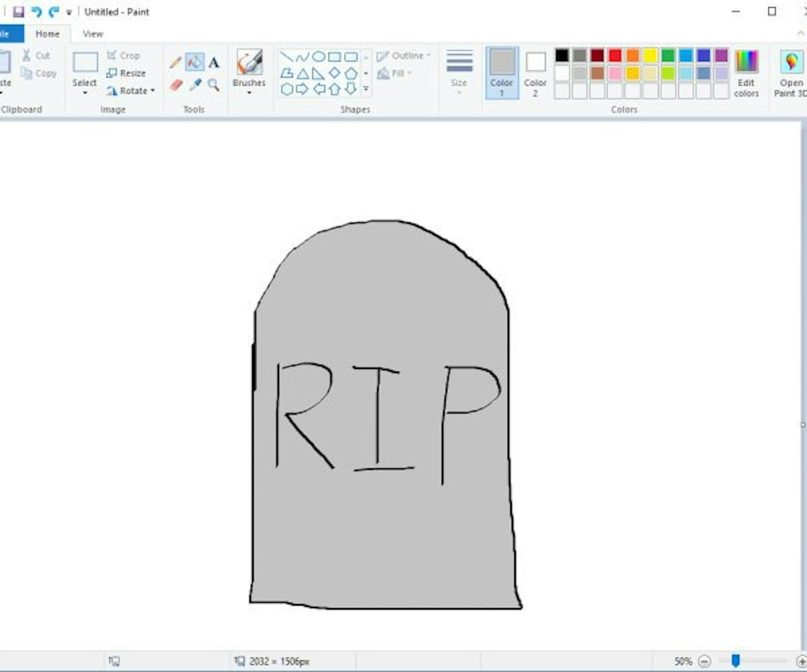807x672 pixels.
Task: Choose the yellow color swatch
Action: pos(650,55)
